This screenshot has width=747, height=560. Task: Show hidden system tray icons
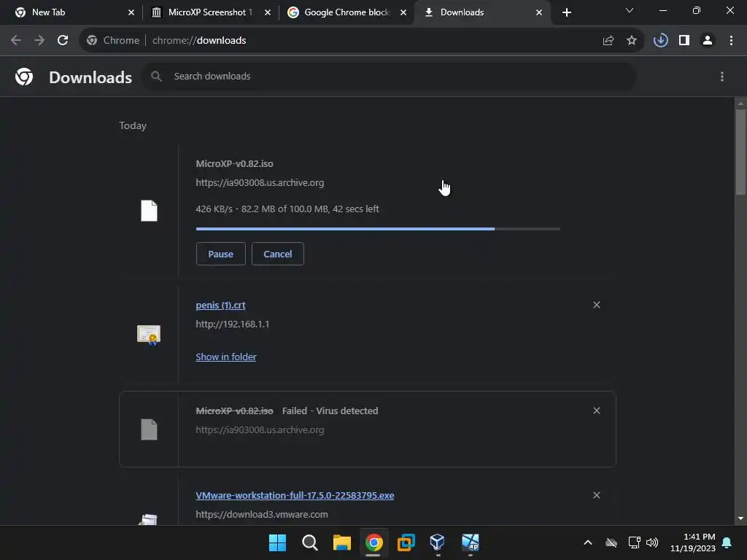point(588,542)
